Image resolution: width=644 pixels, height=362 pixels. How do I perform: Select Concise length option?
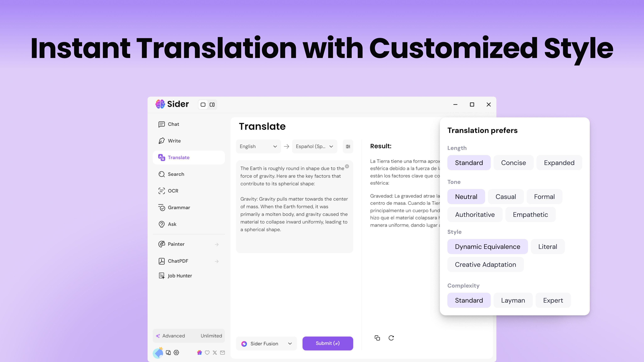pos(514,163)
